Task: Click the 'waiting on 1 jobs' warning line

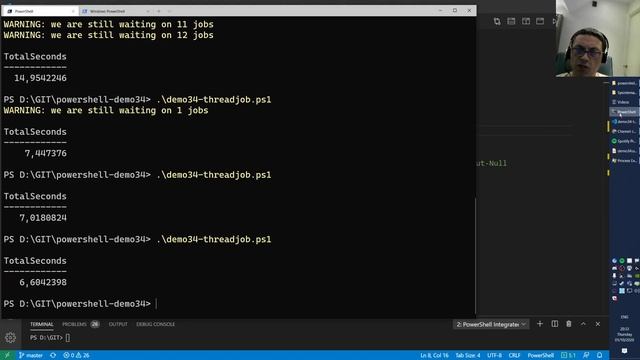Action: tap(106, 110)
